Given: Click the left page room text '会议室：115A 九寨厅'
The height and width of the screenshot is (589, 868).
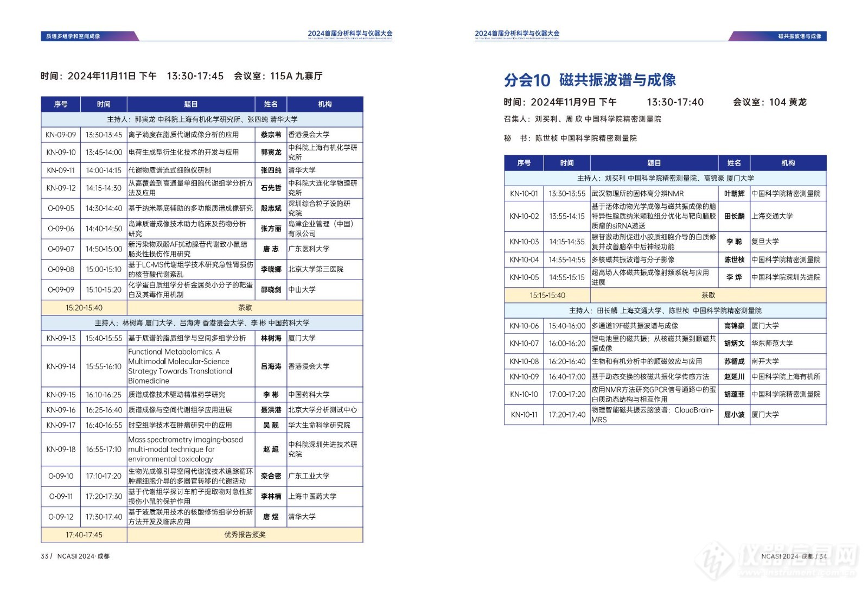Looking at the screenshot, I should point(278,76).
